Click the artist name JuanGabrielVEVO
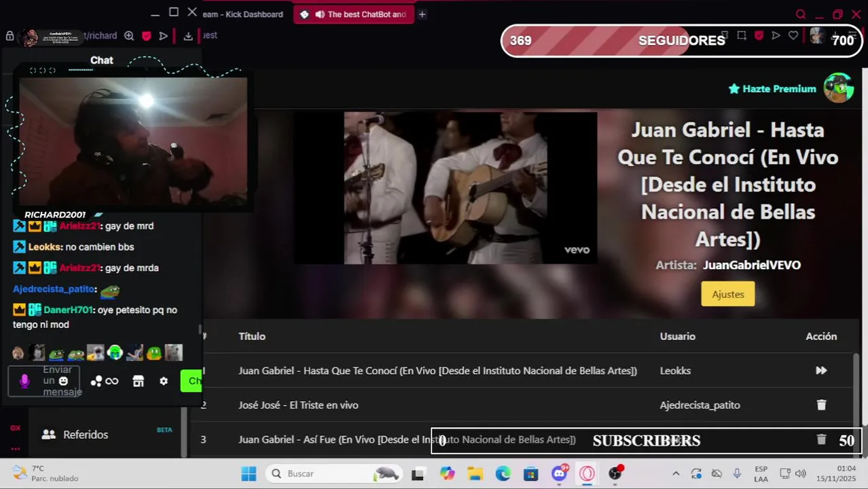868x489 pixels. [x=751, y=266]
